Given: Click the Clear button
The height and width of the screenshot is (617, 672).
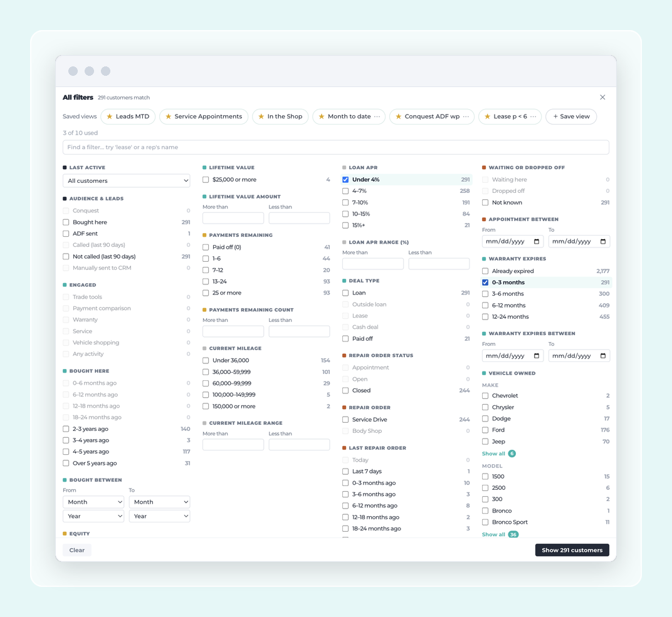Looking at the screenshot, I should (77, 550).
